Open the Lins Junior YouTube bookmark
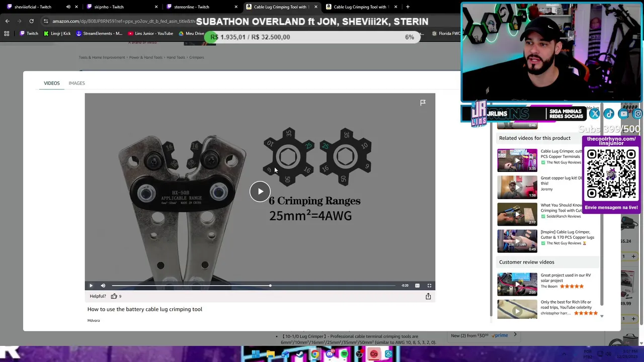Viewport: 644px width, 362px height. 150,34
